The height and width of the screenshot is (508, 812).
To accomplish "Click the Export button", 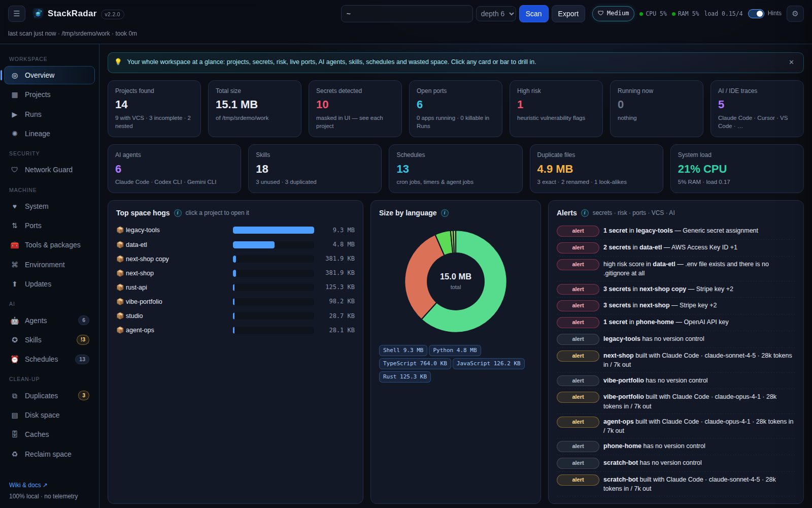I will click(x=568, y=14).
